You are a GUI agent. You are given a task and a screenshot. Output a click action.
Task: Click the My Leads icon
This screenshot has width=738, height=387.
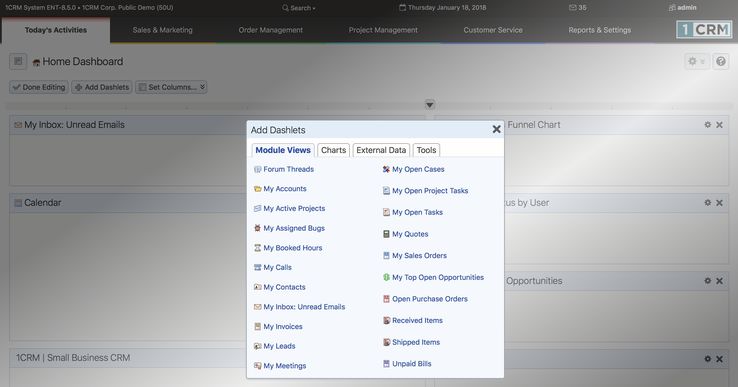(x=257, y=346)
